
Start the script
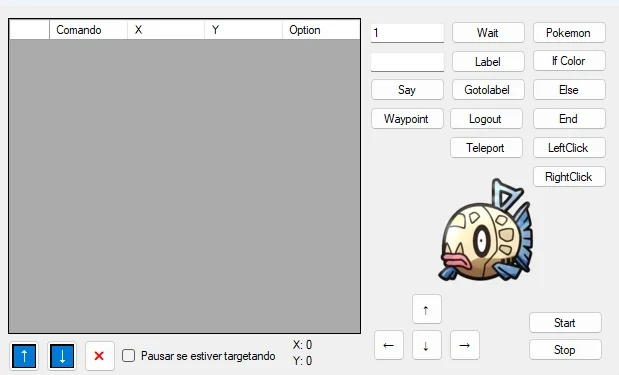coord(565,323)
